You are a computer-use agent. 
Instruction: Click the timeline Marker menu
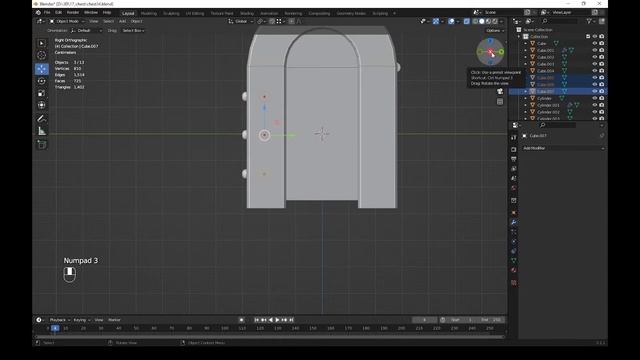click(x=114, y=320)
